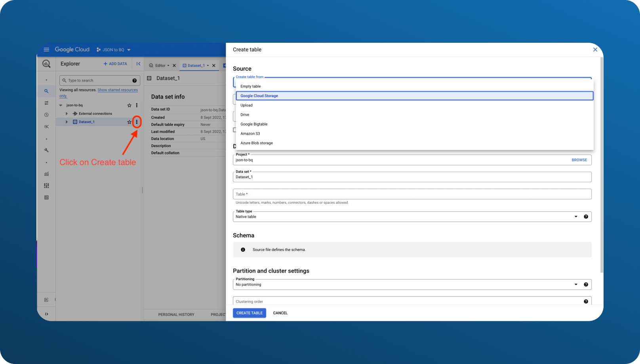
Task: Click the Clustering order help icon
Action: [586, 301]
